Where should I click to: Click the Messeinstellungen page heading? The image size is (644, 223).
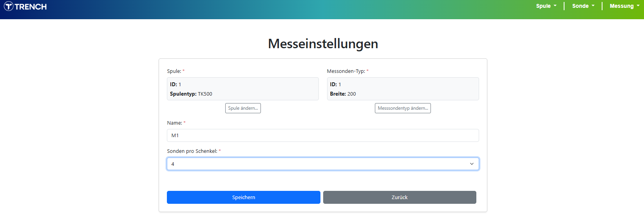coord(323,44)
